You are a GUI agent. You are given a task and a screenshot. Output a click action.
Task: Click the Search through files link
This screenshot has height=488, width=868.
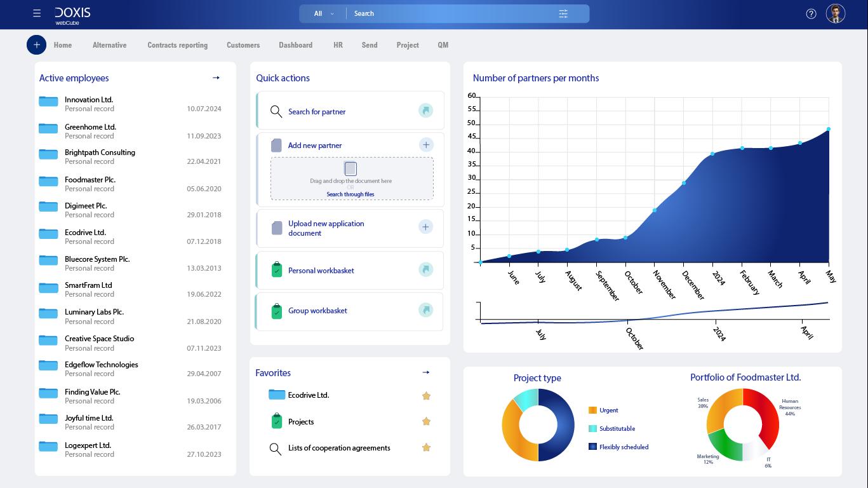[350, 194]
